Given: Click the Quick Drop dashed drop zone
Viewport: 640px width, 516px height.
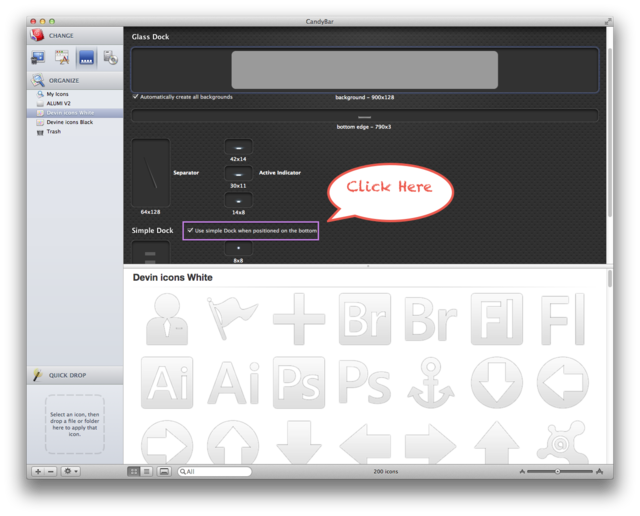Looking at the screenshot, I should tap(75, 424).
